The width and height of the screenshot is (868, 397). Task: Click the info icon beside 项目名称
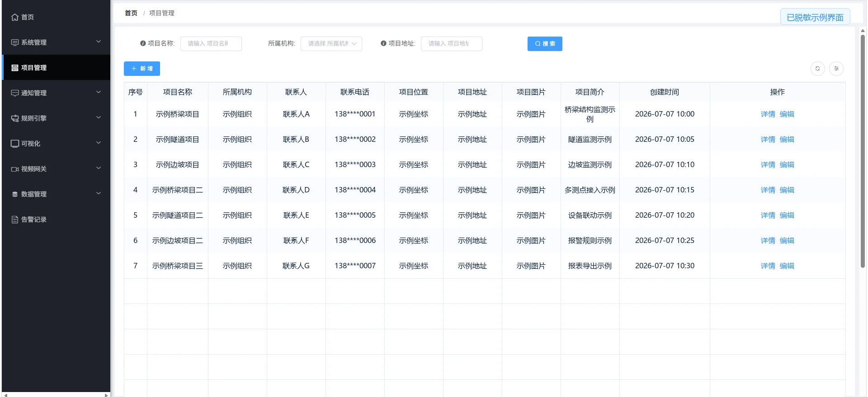(x=143, y=43)
